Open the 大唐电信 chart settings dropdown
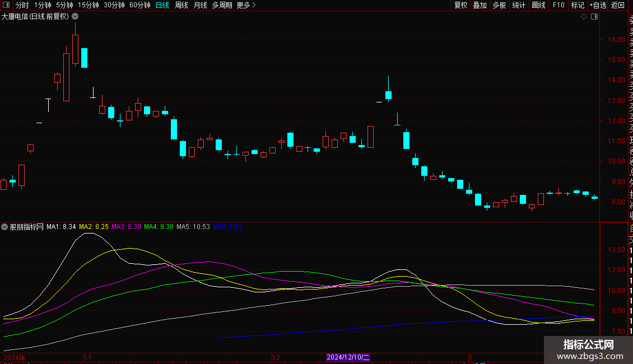This screenshot has height=364, width=633. click(x=75, y=17)
